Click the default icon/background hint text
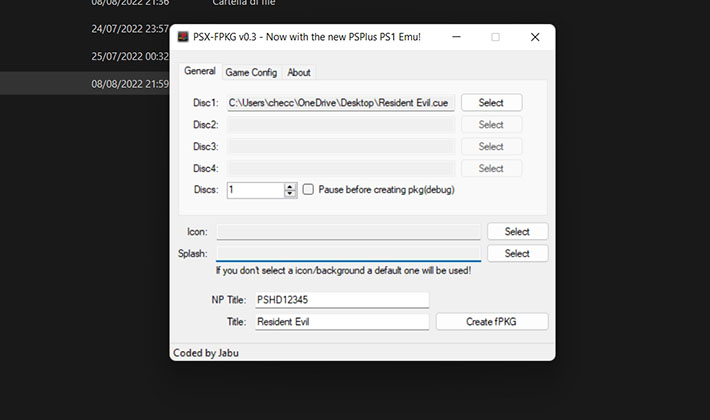Viewport: 710px width, 420px height. pos(344,271)
